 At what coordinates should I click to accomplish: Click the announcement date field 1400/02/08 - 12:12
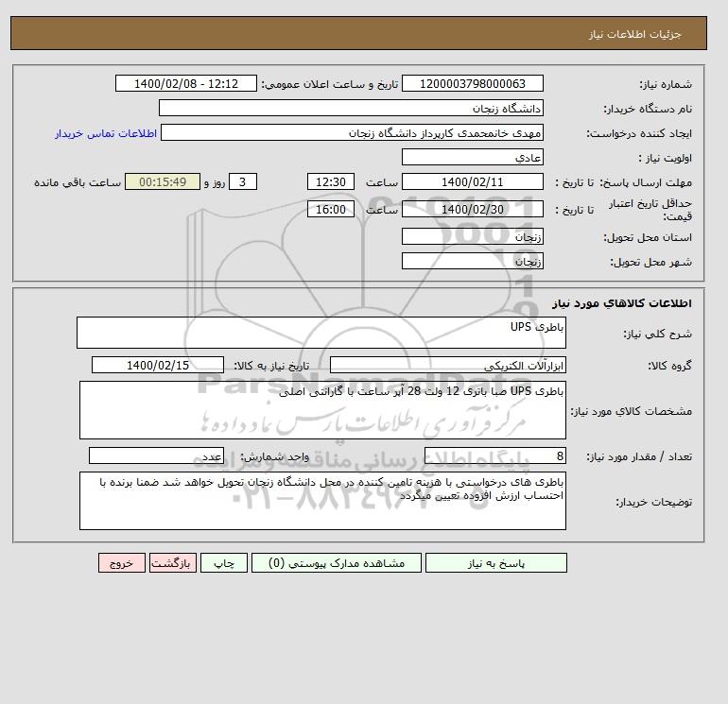185,83
